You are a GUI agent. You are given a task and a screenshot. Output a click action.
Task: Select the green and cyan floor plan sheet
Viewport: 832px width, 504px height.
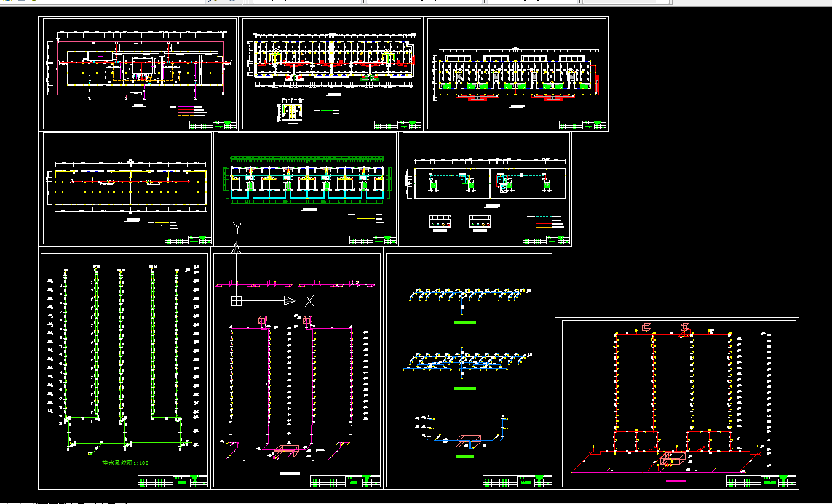tap(307, 188)
